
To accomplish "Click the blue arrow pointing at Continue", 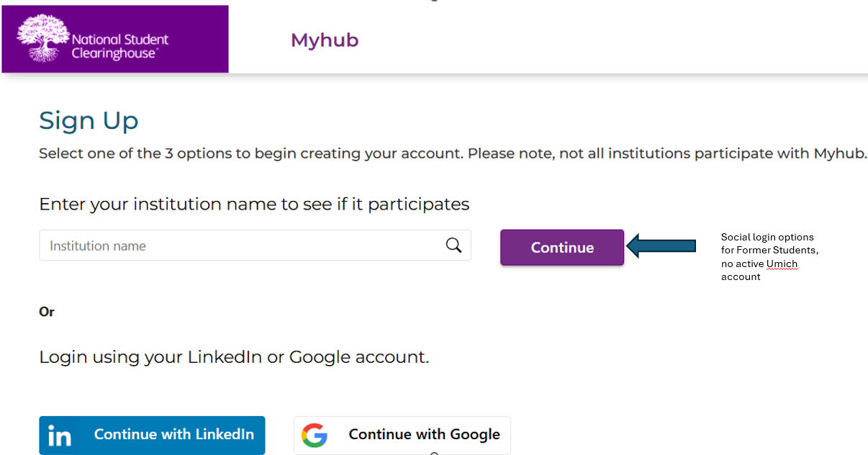I will 661,246.
